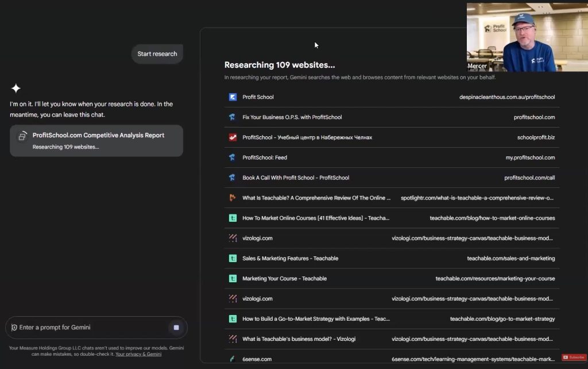The height and width of the screenshot is (369, 588).
Task: Click the 'profitschool.com/call' URL
Action: point(529,178)
